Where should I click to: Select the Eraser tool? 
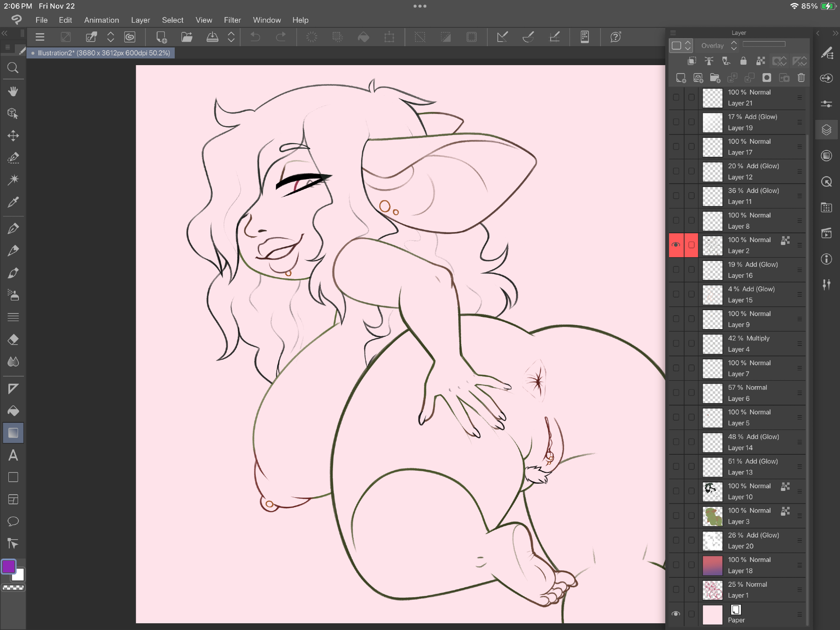coord(13,340)
